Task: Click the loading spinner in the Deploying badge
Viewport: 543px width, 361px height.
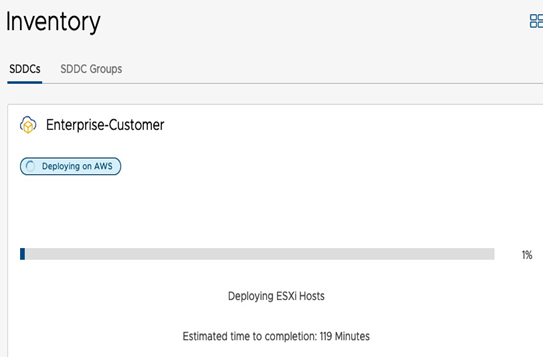Action: 30,166
